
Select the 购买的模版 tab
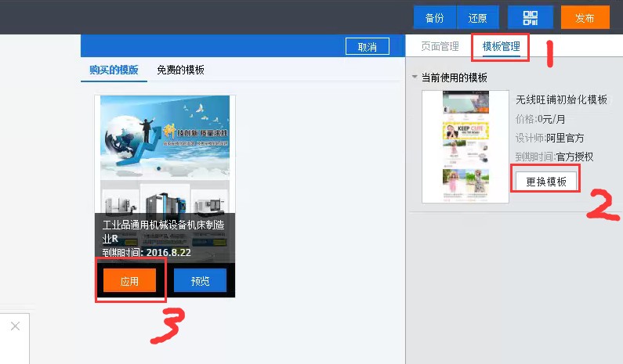(x=114, y=70)
